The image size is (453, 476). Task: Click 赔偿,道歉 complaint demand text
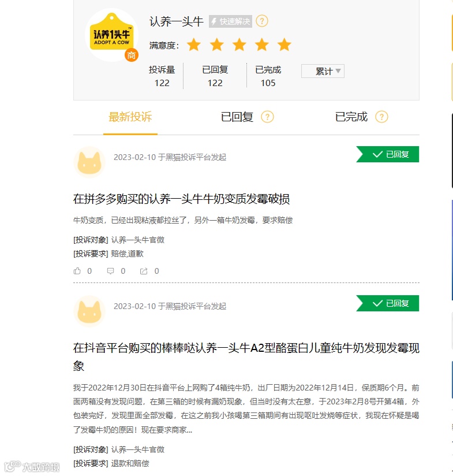pos(127,254)
